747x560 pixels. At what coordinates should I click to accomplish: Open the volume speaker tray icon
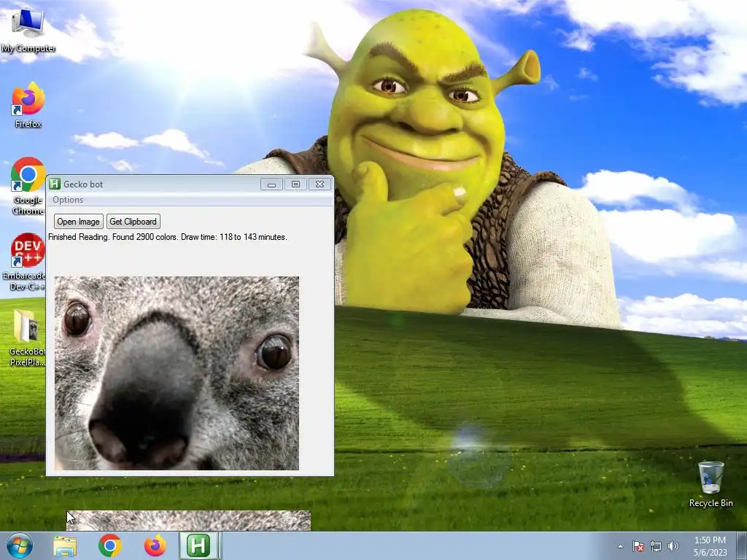673,546
